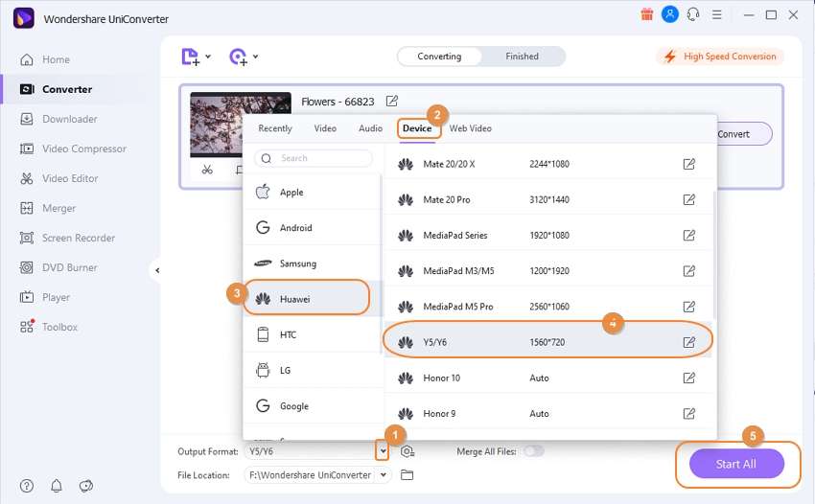
Task: Select Google device category
Action: coord(312,406)
